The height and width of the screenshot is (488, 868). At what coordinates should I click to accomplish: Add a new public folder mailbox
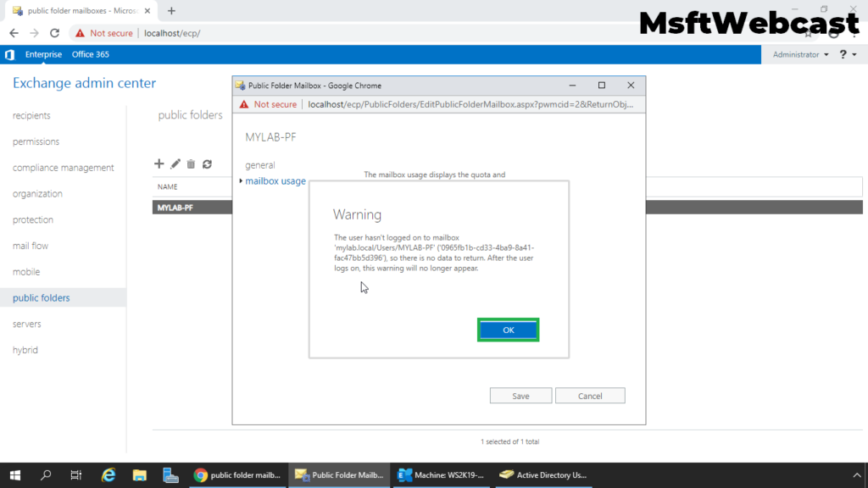pos(159,164)
